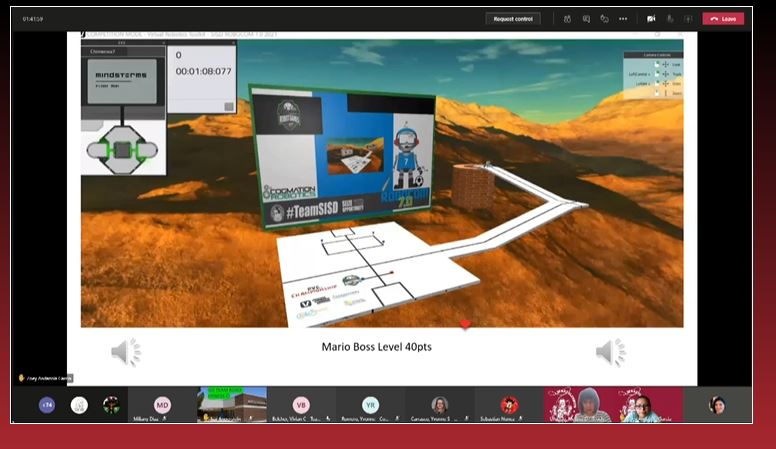The width and height of the screenshot is (776, 449).
Task: Leave the meeting with the red button
Action: (723, 19)
